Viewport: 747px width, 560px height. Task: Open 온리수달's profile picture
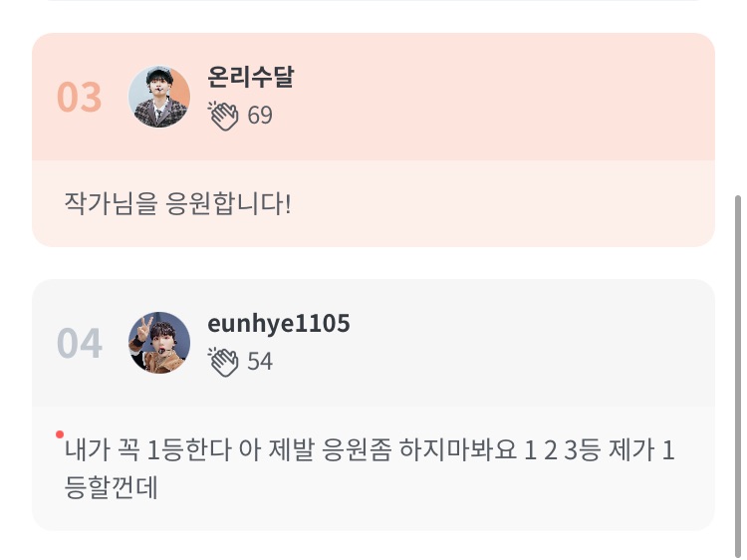[159, 98]
